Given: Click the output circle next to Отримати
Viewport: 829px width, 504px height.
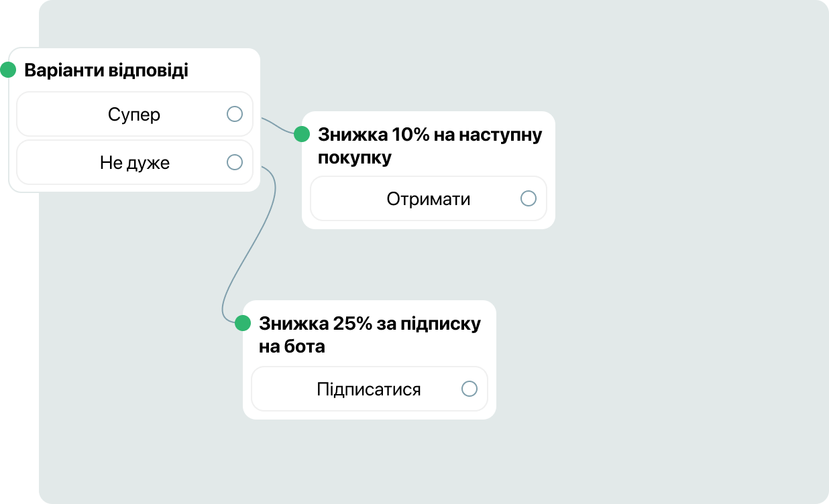Looking at the screenshot, I should point(529,198).
